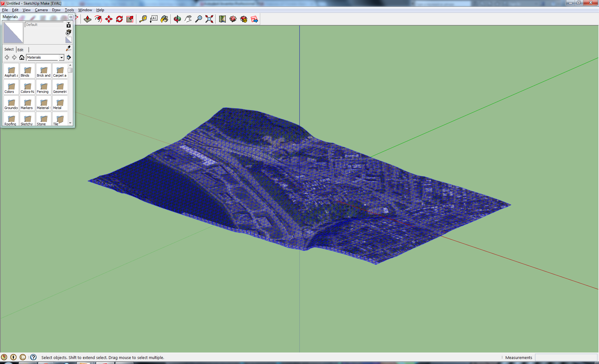Click the Default material name field
Image resolution: width=599 pixels, height=364 pixels.
pos(44,25)
